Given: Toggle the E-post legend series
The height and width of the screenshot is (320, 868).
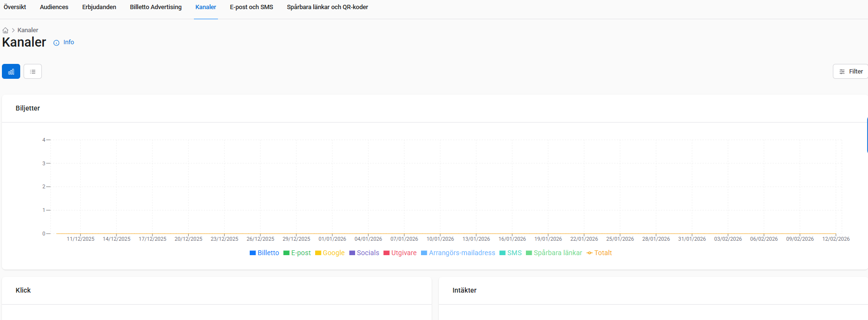Looking at the screenshot, I should (297, 253).
